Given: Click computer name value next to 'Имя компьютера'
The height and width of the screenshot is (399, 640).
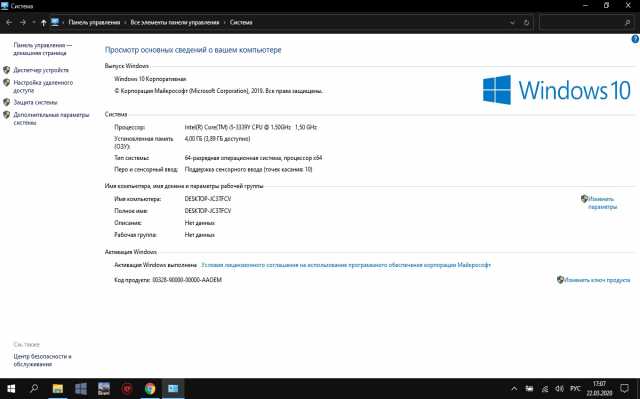Looking at the screenshot, I should (208, 199).
